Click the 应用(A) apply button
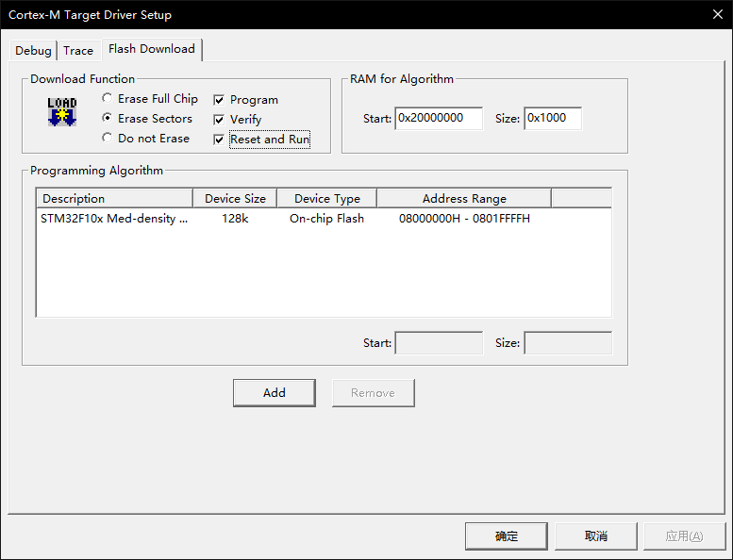The height and width of the screenshot is (560, 733). (684, 535)
